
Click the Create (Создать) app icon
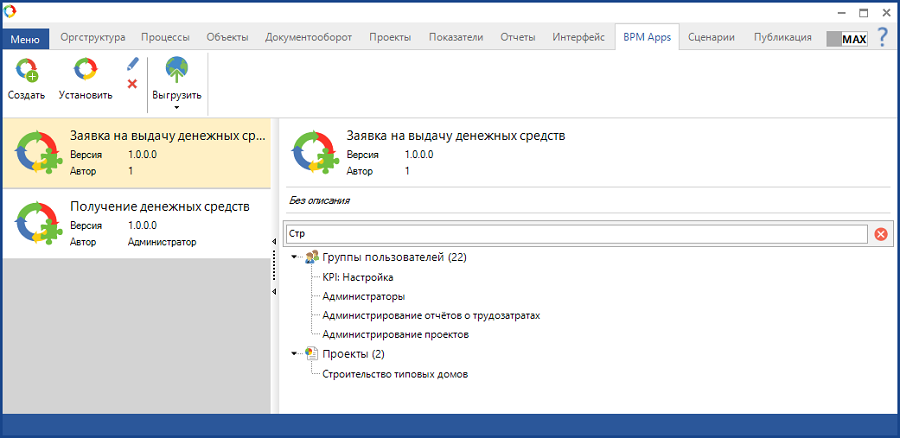pos(26,71)
